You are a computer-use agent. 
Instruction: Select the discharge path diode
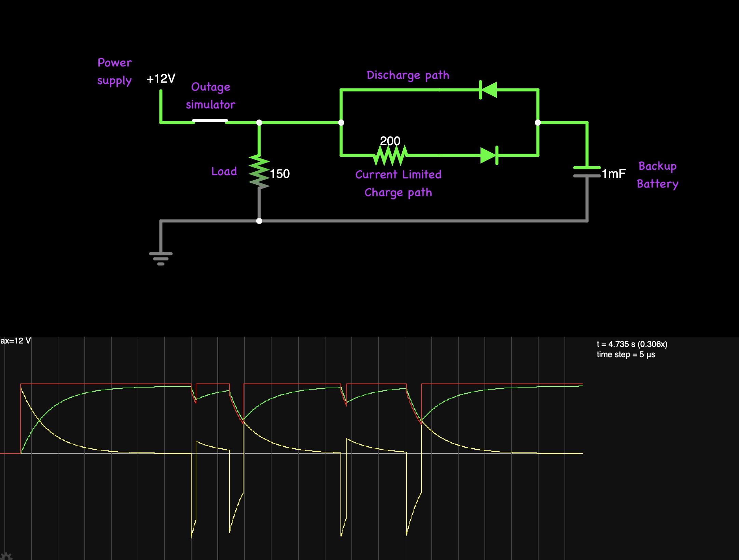(488, 90)
